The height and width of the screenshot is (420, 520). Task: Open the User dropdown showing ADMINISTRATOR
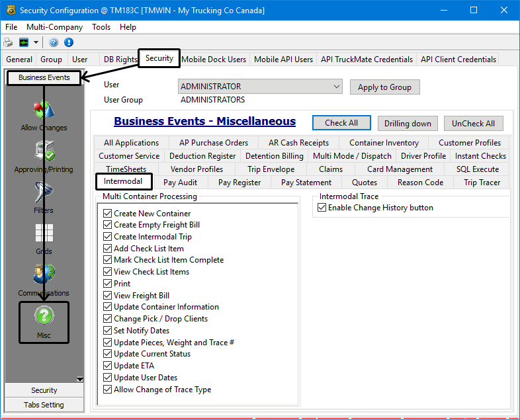tap(336, 87)
